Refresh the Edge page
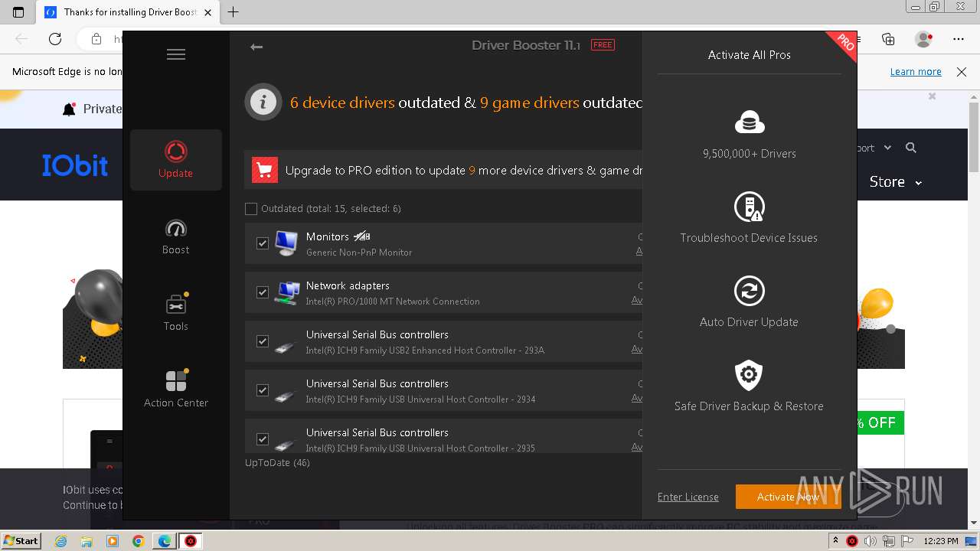 point(55,39)
